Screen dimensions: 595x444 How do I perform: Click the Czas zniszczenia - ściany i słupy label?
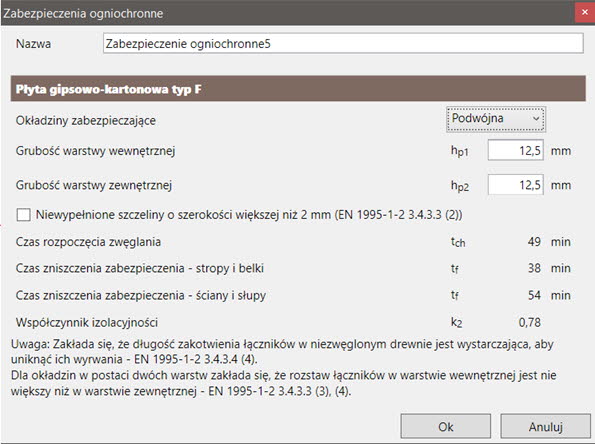141,295
